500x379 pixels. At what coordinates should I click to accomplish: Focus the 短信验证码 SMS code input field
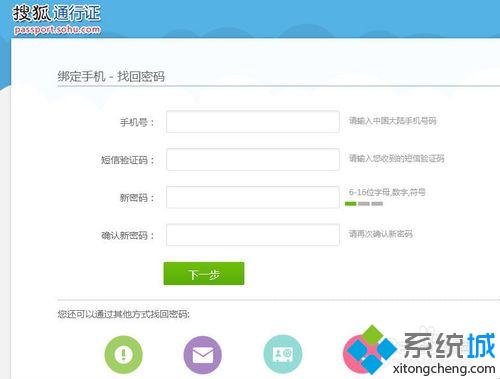point(253,159)
